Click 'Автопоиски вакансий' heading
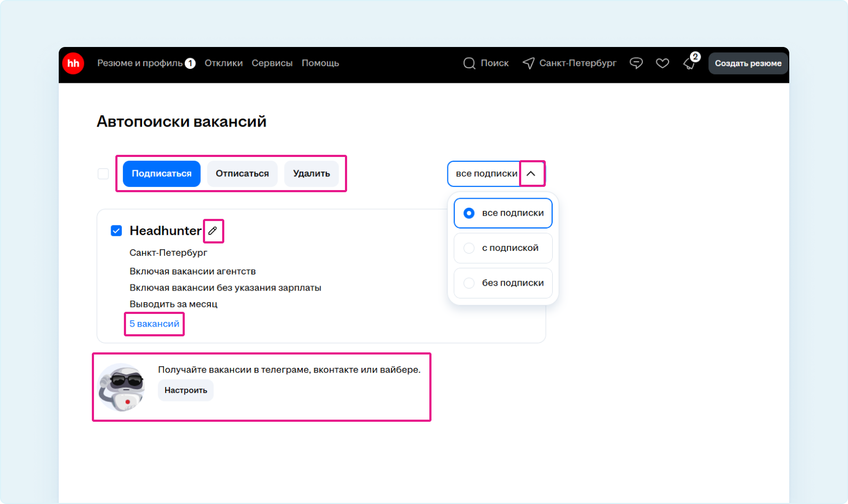 tap(182, 122)
